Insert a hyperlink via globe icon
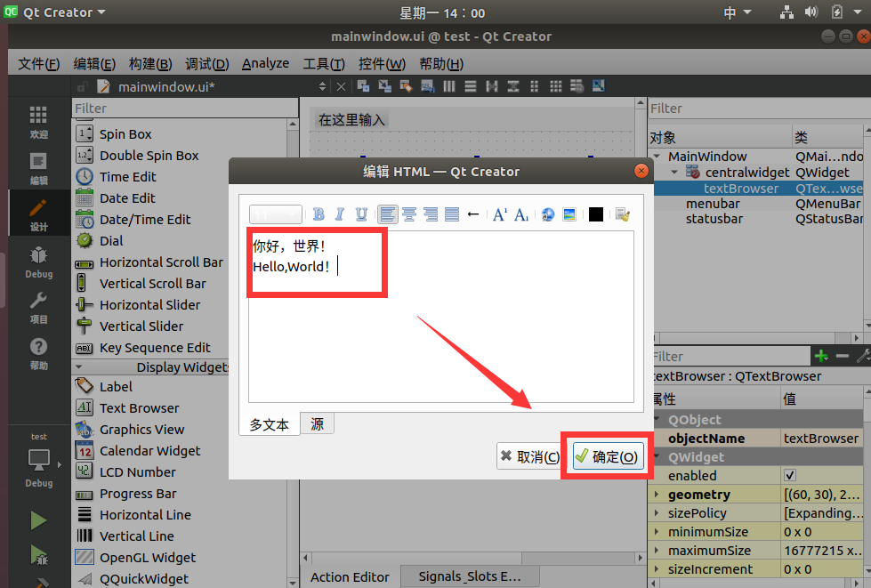The image size is (871, 588). click(548, 214)
